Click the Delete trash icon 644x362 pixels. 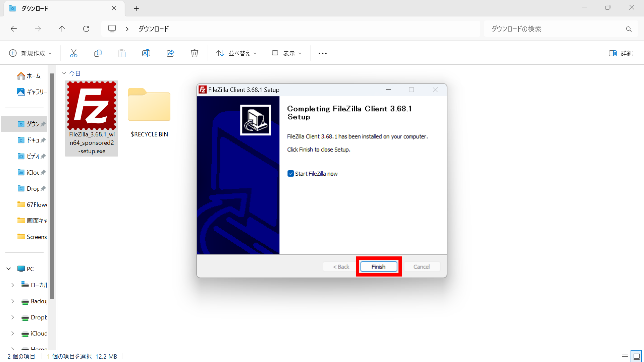click(195, 53)
